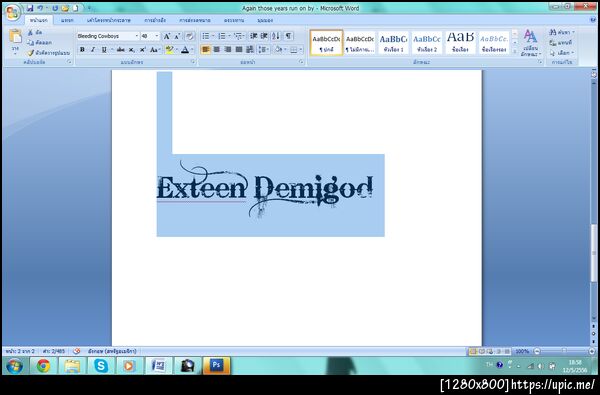Open the font size dropdown showing 48
Viewport: 600px width, 395px height.
157,36
